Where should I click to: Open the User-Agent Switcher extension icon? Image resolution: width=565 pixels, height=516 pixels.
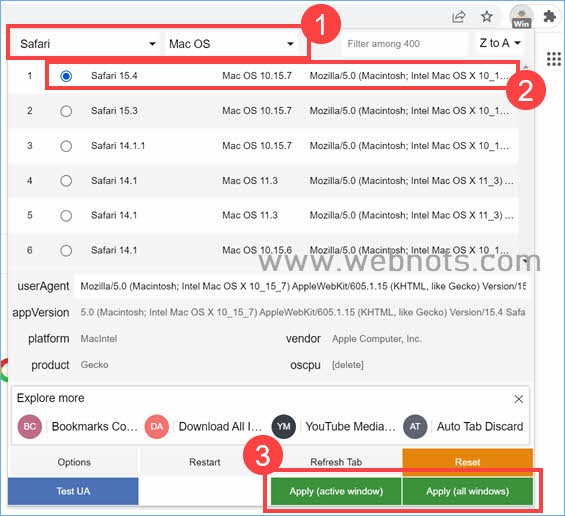point(521,17)
